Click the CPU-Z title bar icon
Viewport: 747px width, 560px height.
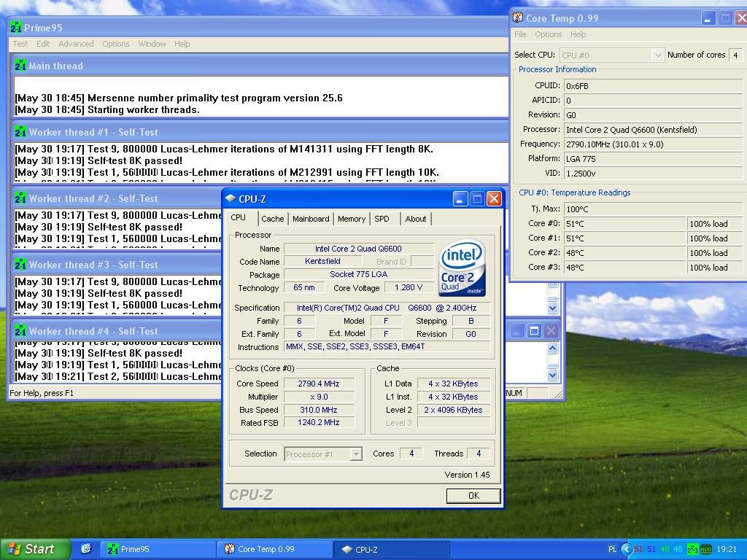pos(231,198)
